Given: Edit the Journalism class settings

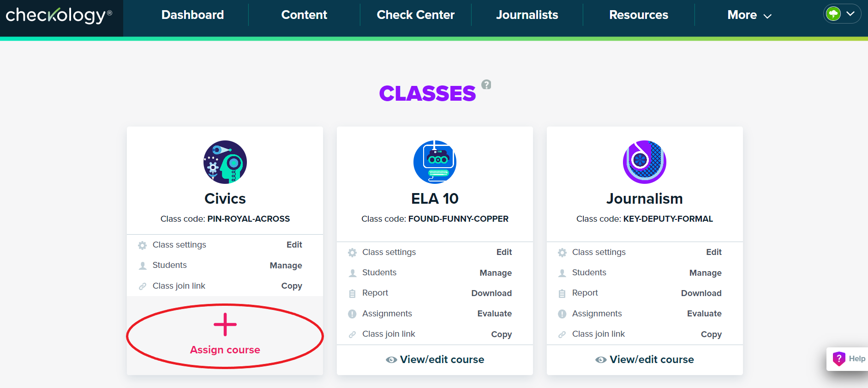Looking at the screenshot, I should pyautogui.click(x=714, y=252).
